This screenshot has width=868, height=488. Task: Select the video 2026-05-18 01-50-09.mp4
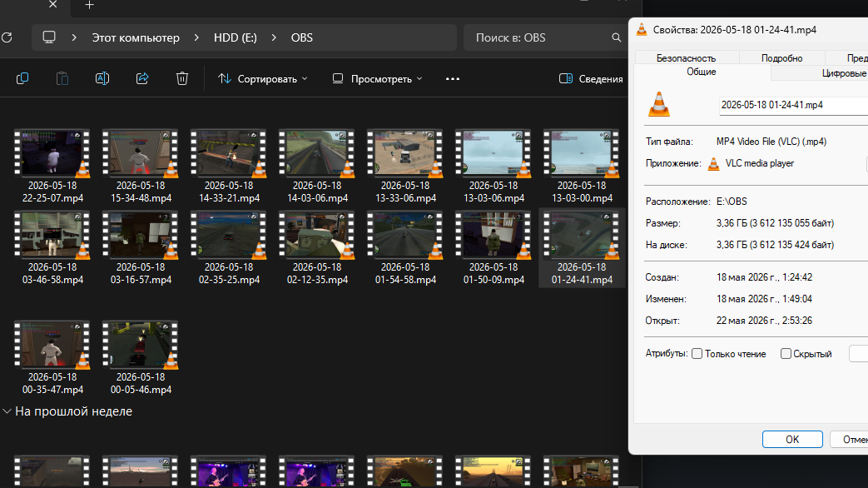tap(494, 247)
